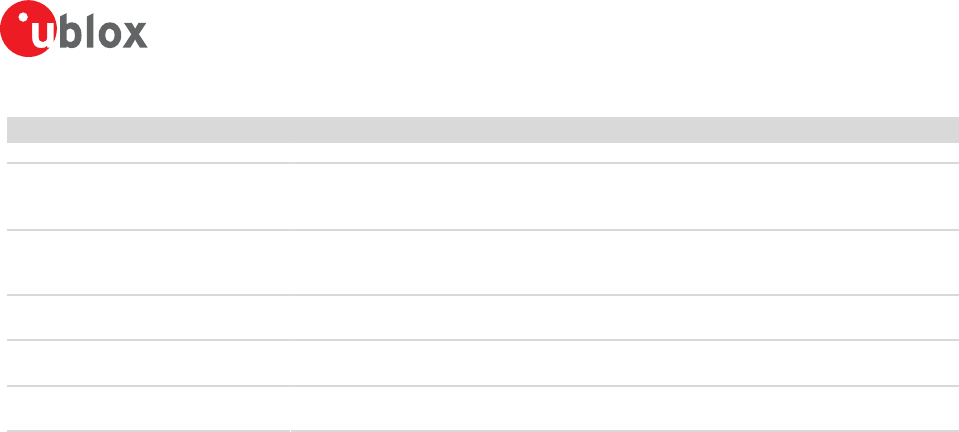Click the small white dot in red logo circle
Screen dimensions: 959x432
(x=24, y=17)
